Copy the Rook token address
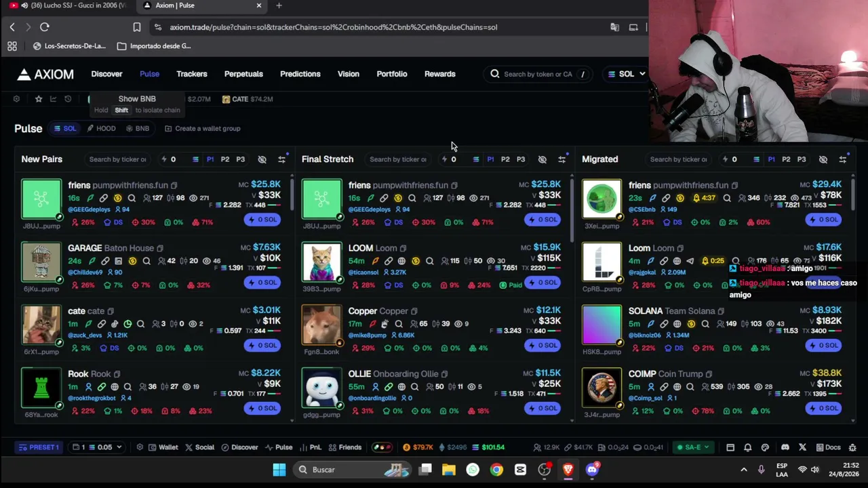Image resolution: width=868 pixels, height=488 pixels. point(117,374)
